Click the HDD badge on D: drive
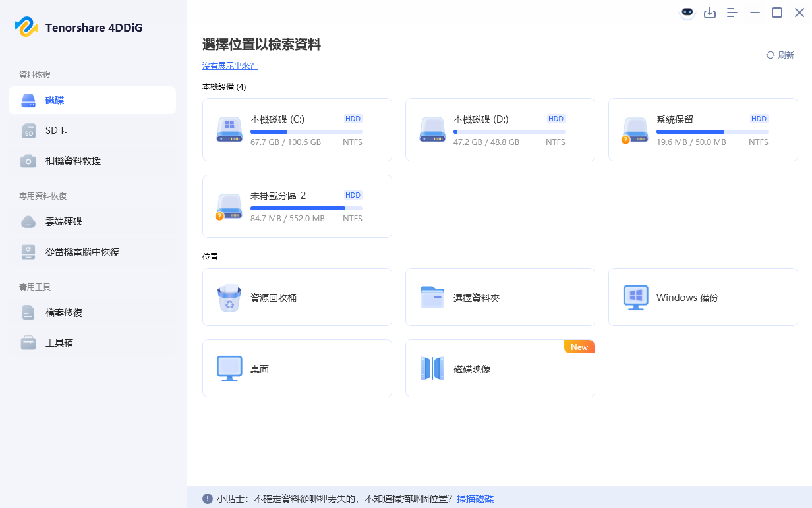The height and width of the screenshot is (508, 812). coord(556,119)
